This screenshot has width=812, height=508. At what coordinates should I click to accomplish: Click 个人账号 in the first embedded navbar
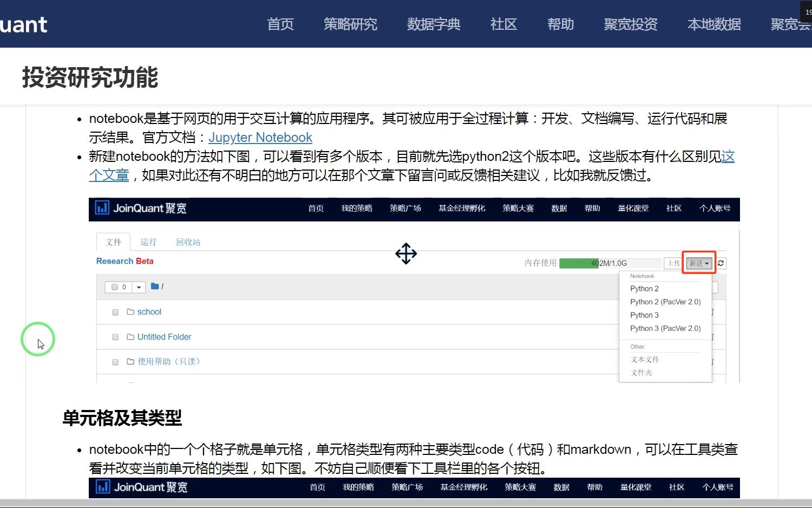pyautogui.click(x=715, y=209)
